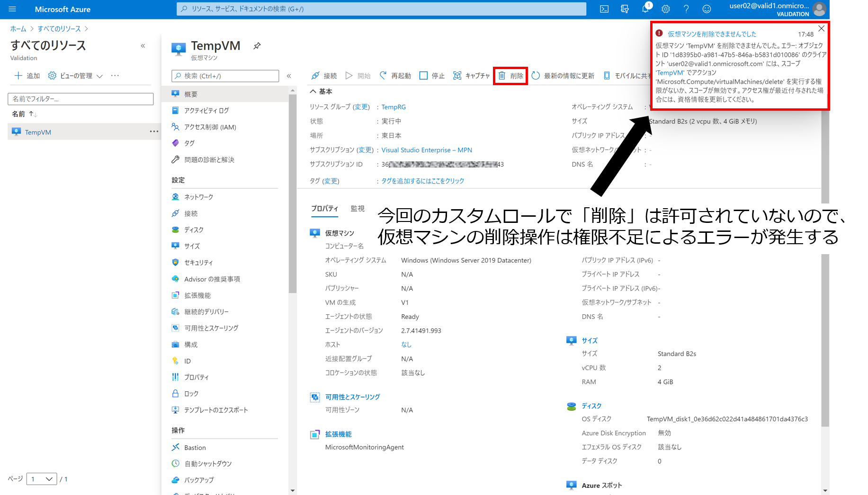Open the notifications bell

[645, 9]
